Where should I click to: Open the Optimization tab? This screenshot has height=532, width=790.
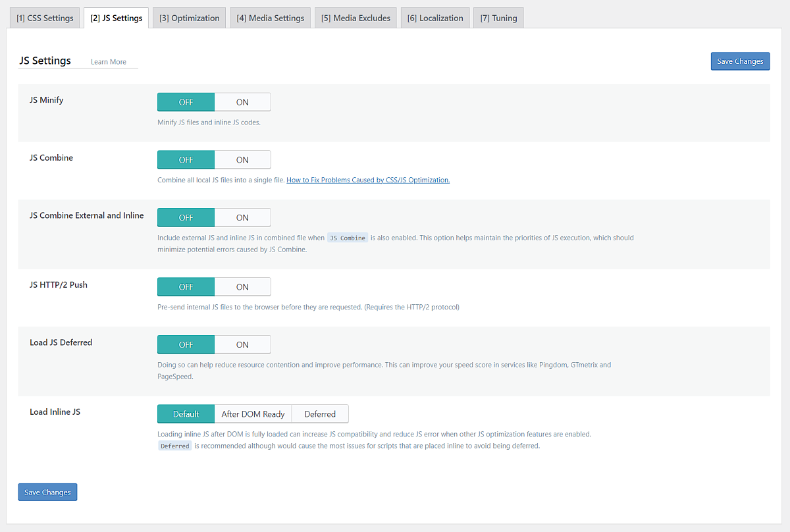[190, 18]
